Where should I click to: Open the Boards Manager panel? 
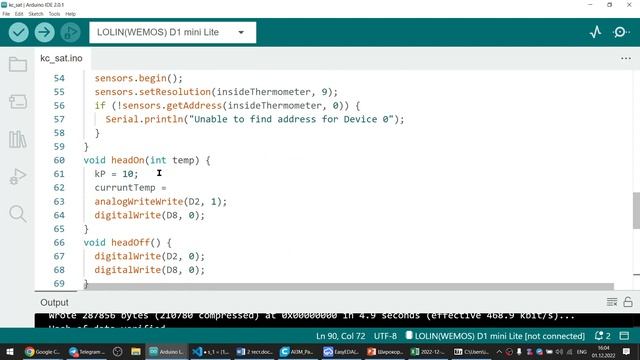(18, 102)
